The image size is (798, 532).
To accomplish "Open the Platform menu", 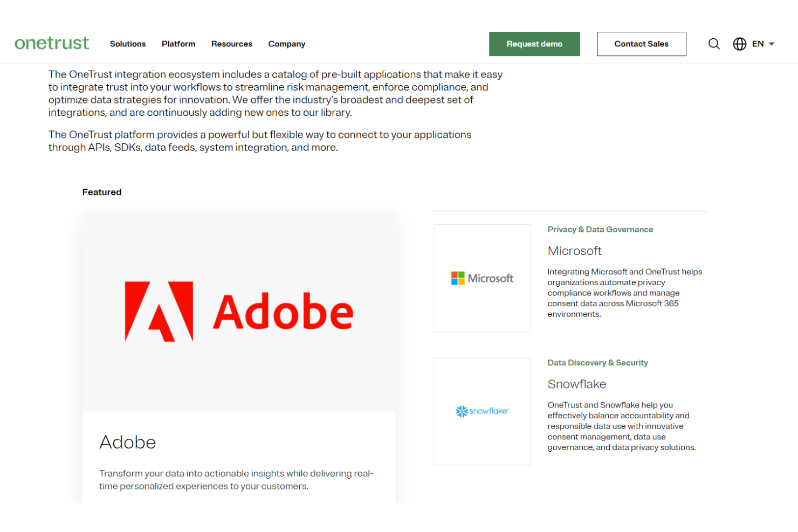I will click(178, 44).
